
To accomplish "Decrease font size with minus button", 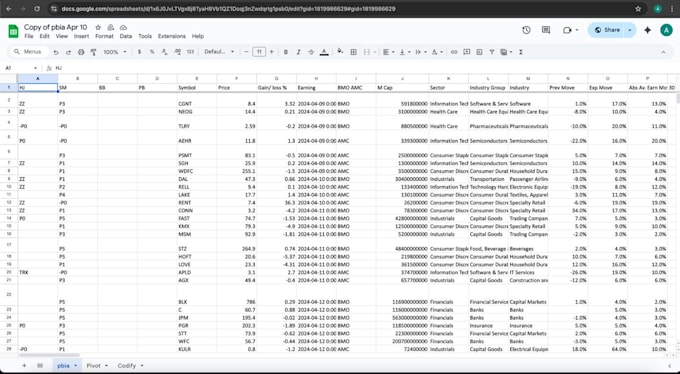I will [x=246, y=52].
